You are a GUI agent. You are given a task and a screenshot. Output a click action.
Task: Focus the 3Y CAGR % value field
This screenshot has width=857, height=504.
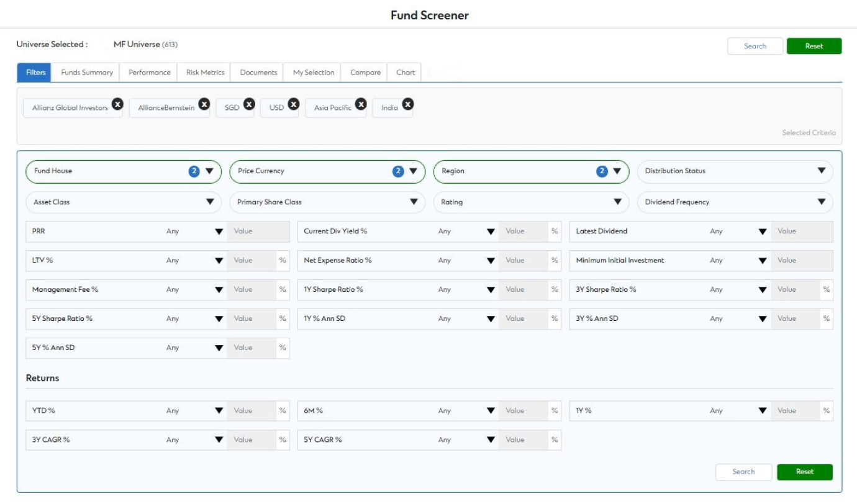click(252, 440)
